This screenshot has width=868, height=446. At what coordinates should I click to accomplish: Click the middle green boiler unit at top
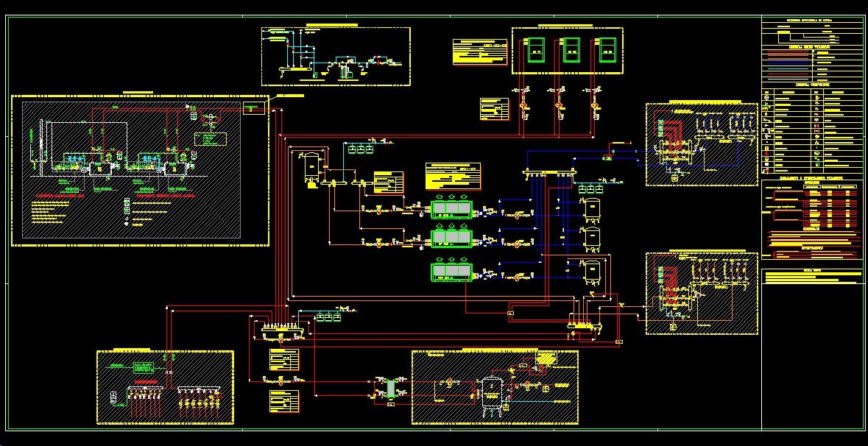point(572,50)
